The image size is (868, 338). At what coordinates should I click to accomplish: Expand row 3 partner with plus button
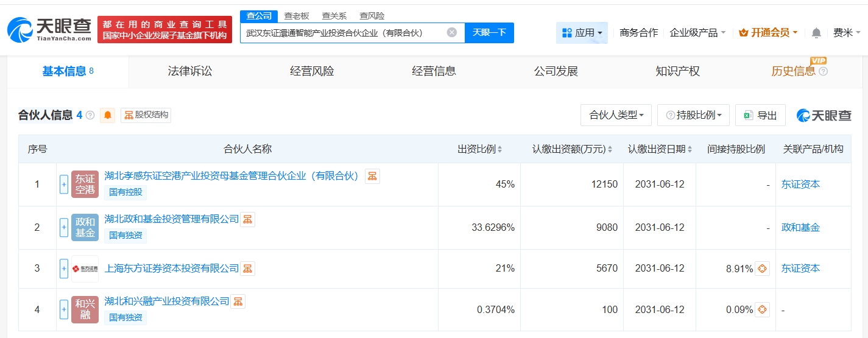[x=64, y=269]
